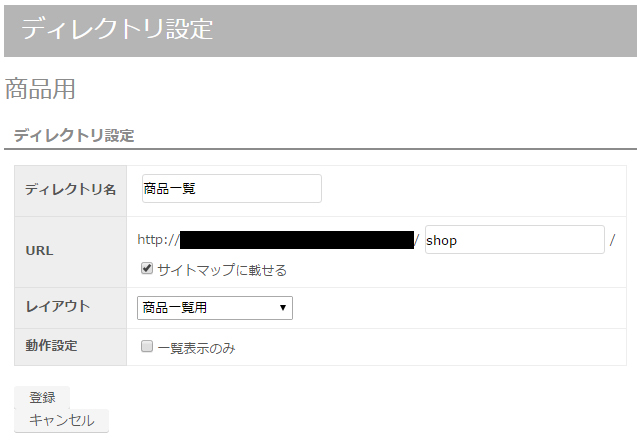Click the blacked-out URL domain area

[297, 240]
